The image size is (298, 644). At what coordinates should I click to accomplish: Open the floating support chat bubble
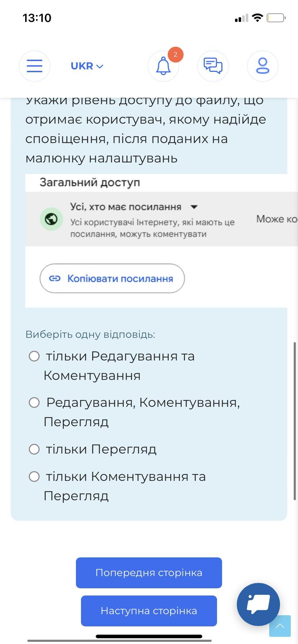[x=258, y=604]
